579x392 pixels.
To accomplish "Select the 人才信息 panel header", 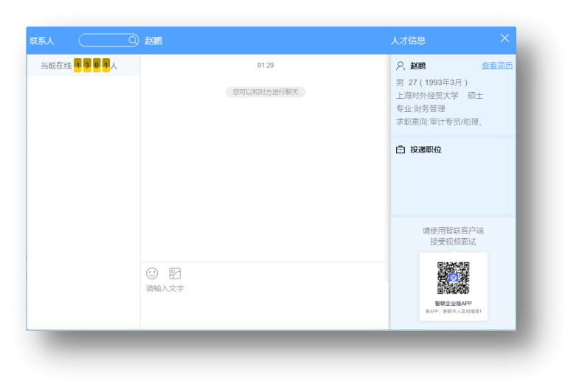I will pos(408,41).
